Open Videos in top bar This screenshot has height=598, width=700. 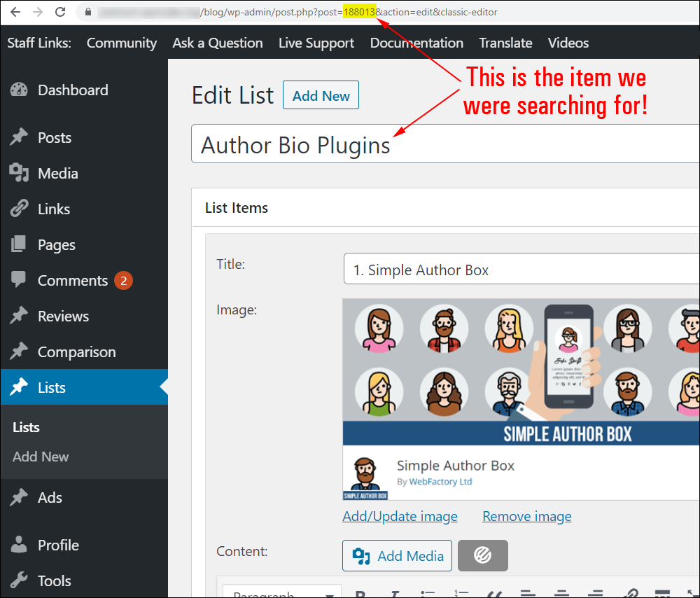[x=568, y=43]
